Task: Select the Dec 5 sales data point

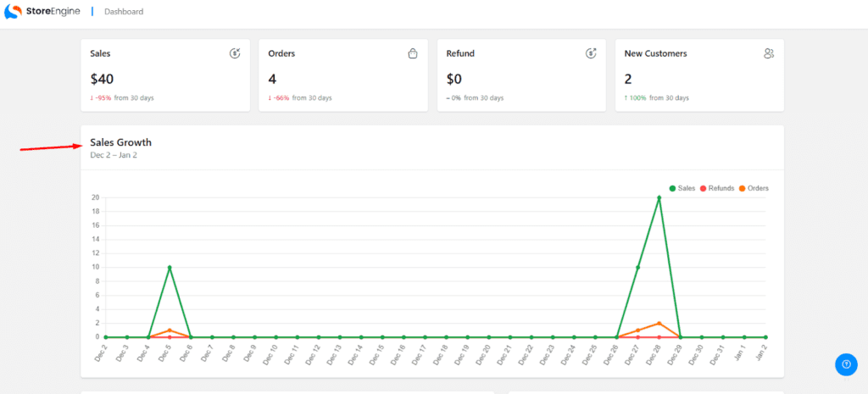Action: (x=170, y=268)
